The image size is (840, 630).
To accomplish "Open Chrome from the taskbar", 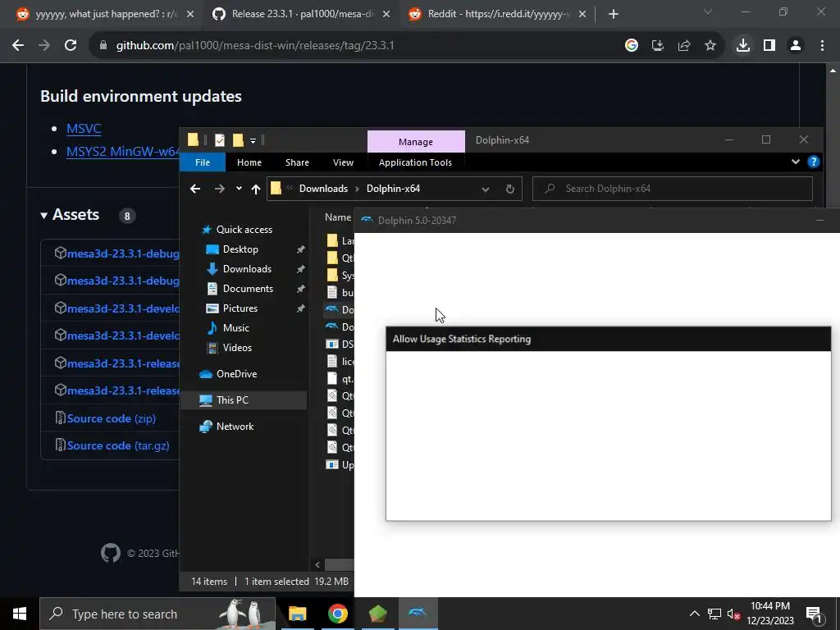I will click(337, 614).
